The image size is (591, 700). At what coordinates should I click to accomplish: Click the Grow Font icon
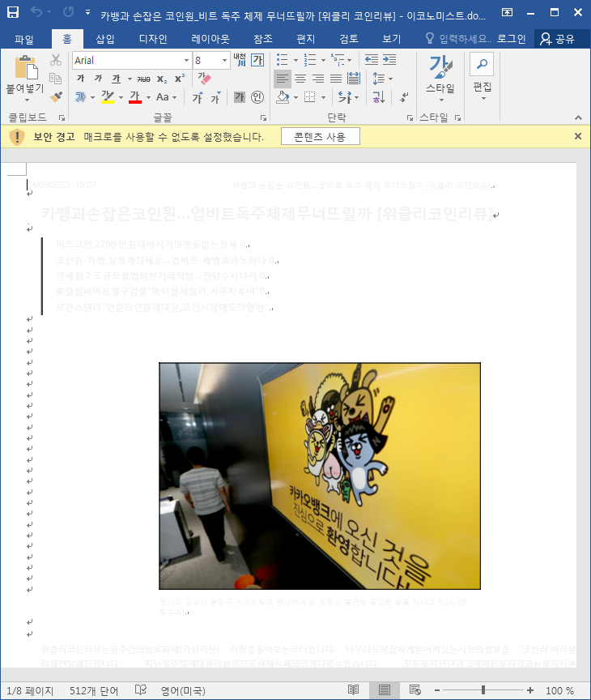198,97
